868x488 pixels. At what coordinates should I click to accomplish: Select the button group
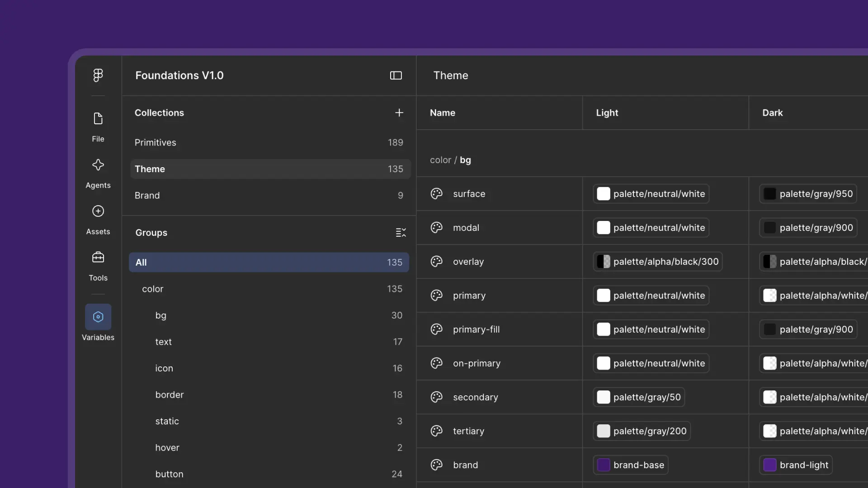(269, 474)
